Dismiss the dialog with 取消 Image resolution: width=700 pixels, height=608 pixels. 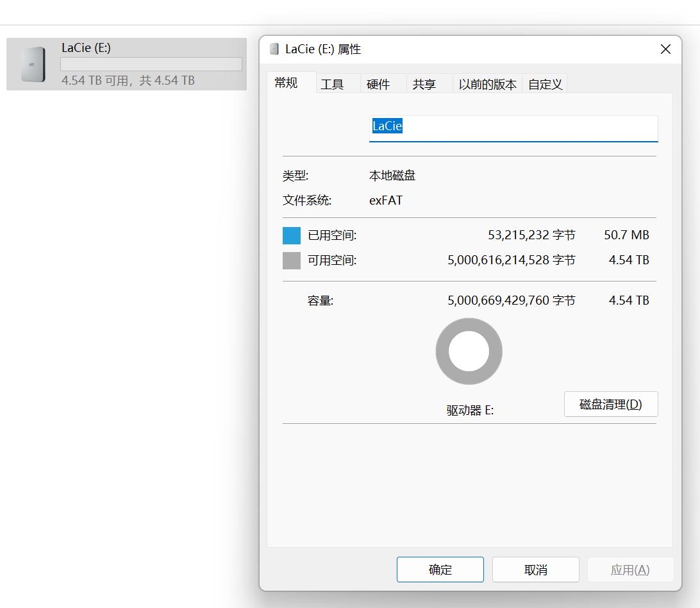(535, 570)
